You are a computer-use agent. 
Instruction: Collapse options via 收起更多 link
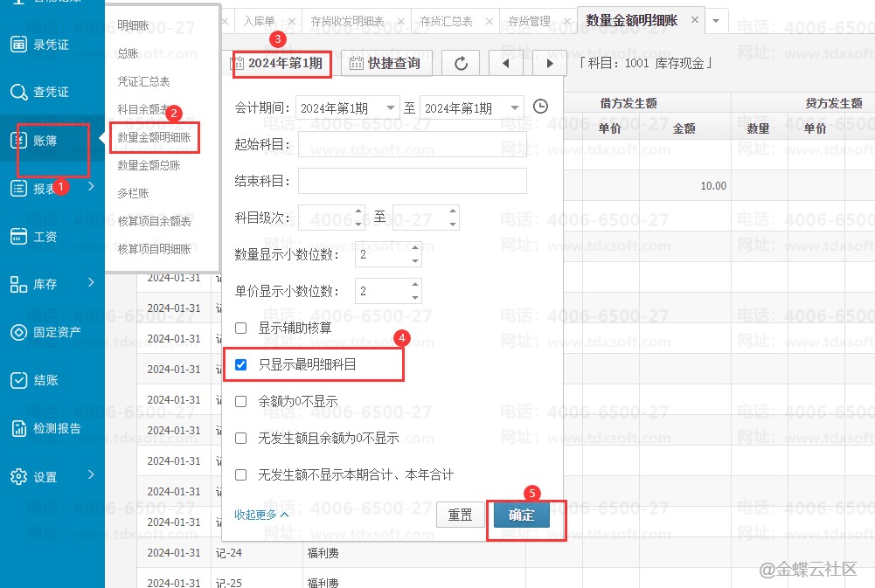pos(260,515)
